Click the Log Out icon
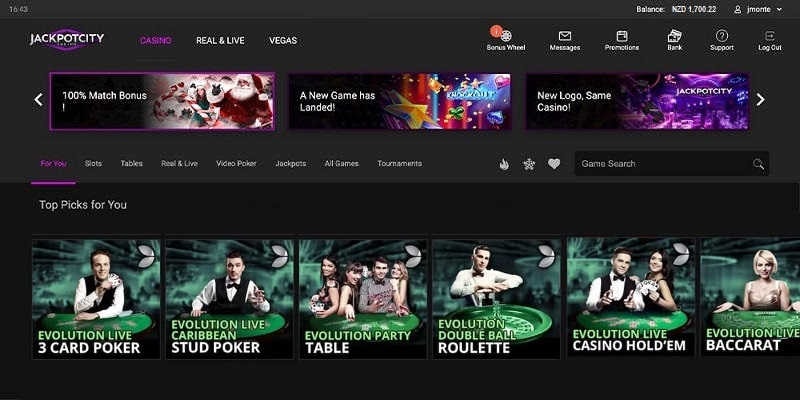Screen dimensions: 800x400 pos(769,36)
